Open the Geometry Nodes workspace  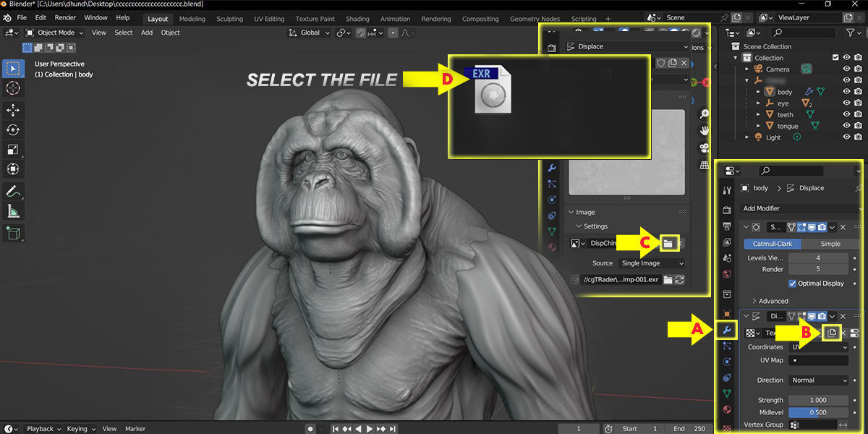click(x=535, y=19)
